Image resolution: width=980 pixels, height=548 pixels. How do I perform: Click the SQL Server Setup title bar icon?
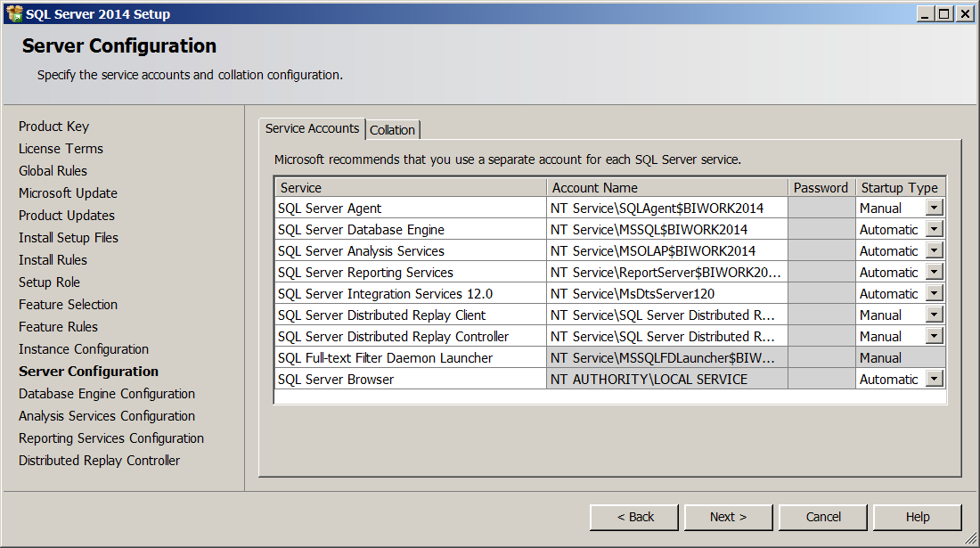tap(13, 13)
